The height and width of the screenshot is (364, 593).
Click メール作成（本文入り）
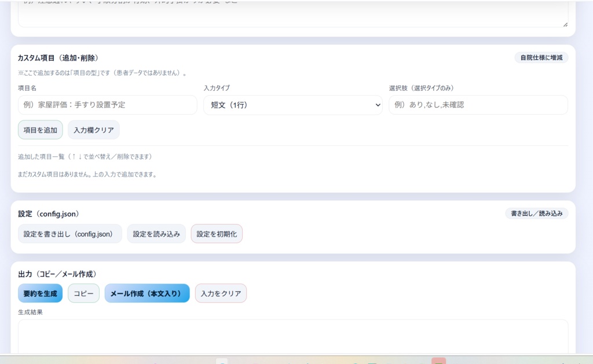tap(147, 293)
